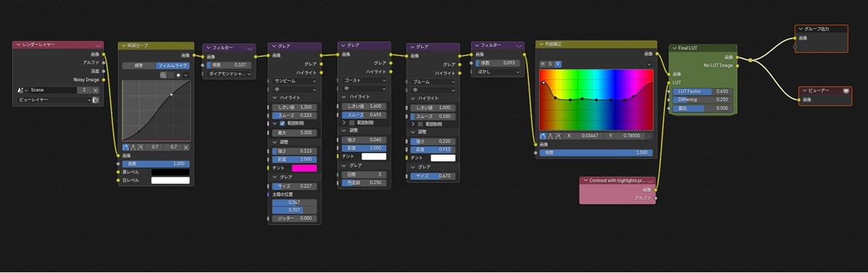Image resolution: width=868 pixels, height=273 pixels.
Task: Select the auto handle icon in the hue correct node
Action: 543,135
